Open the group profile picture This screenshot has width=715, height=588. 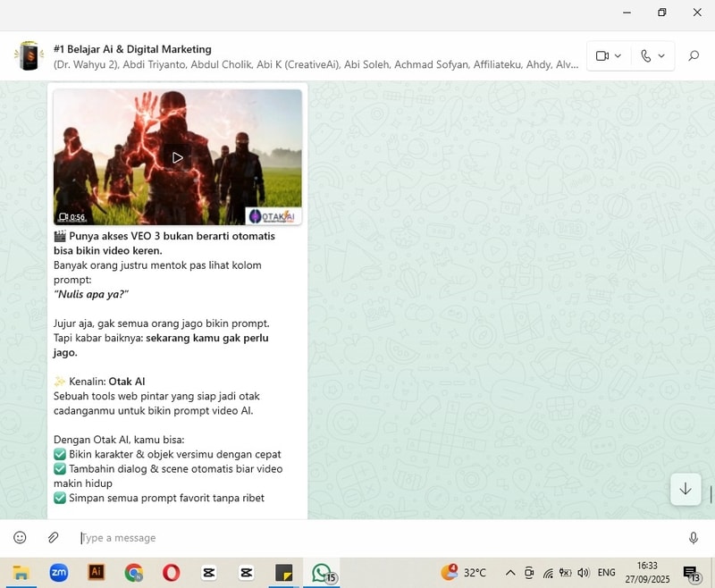(29, 55)
